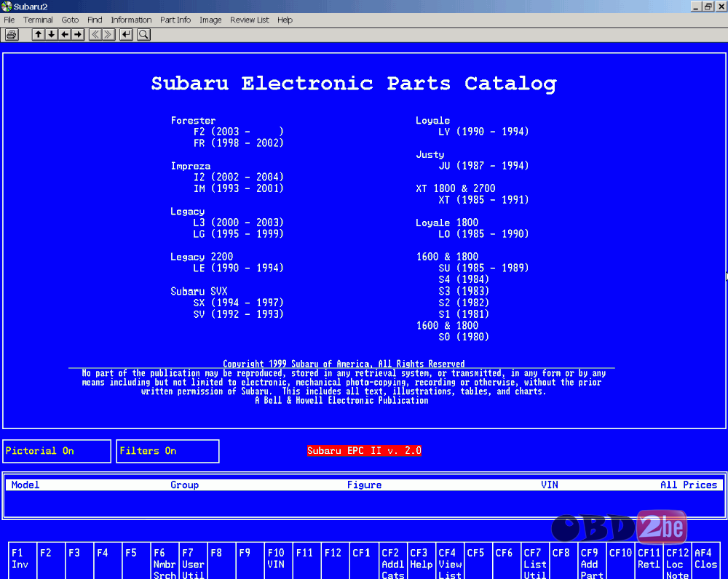
Task: Select Impreza I2 (2002 - 2004) catalog
Action: pos(239,177)
